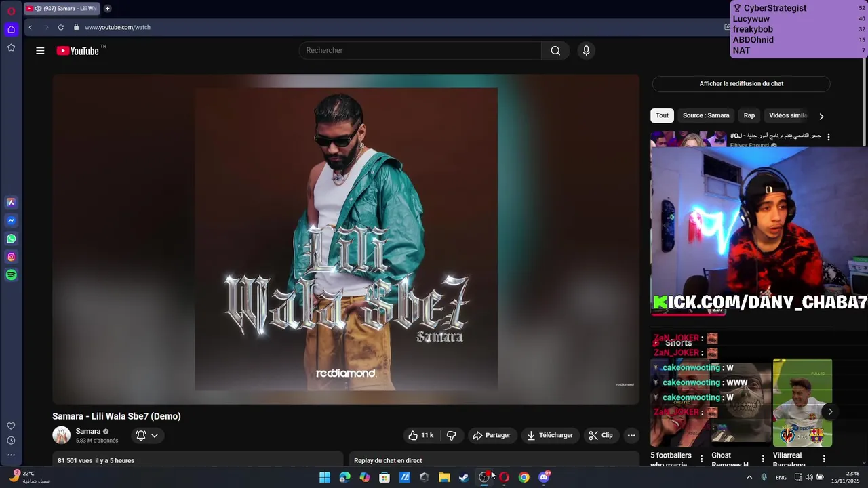Open Microsoft Edge in the taskbar
The image size is (868, 488).
click(345, 477)
